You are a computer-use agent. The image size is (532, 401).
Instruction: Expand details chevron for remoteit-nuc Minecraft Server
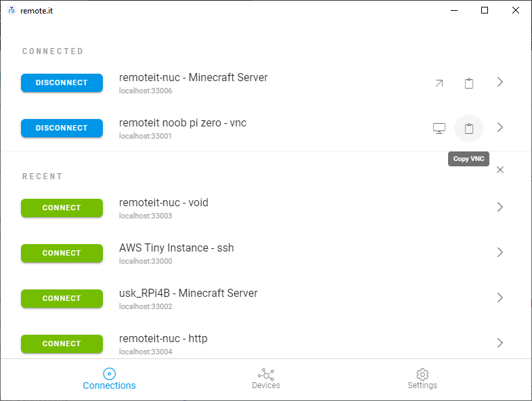(x=500, y=82)
